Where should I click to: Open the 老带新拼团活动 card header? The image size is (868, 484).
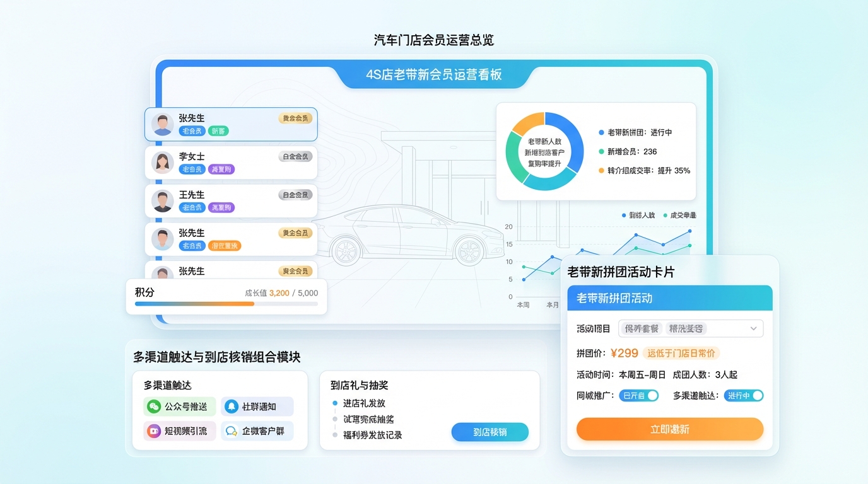coord(669,298)
